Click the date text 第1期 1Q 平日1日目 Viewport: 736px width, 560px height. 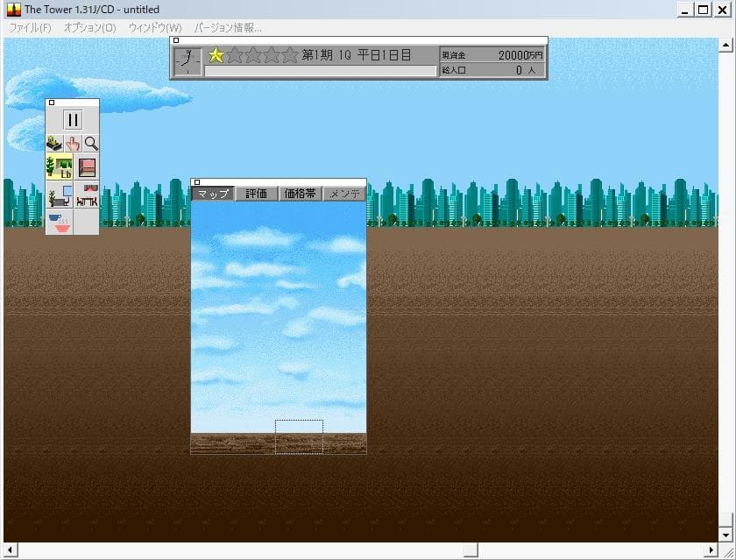(x=357, y=55)
